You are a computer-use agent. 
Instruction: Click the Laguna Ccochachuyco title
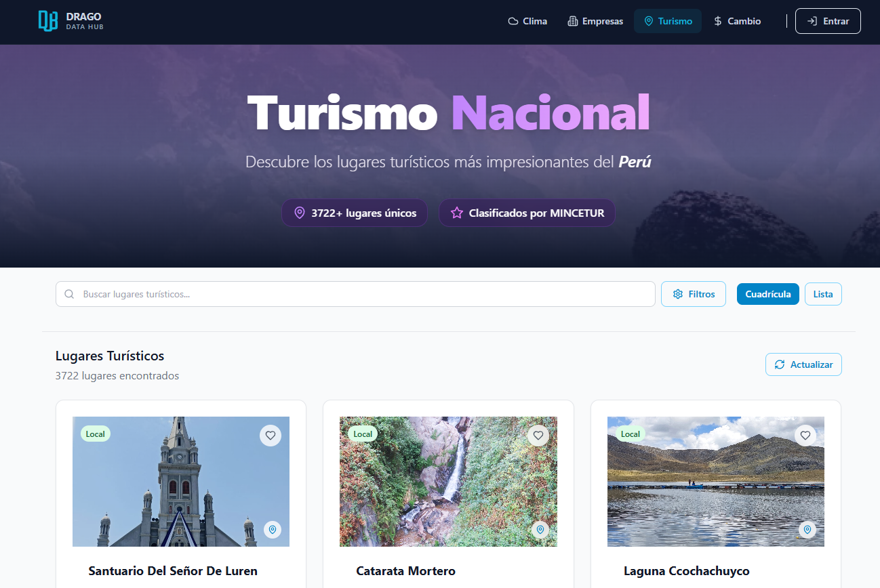click(x=687, y=571)
